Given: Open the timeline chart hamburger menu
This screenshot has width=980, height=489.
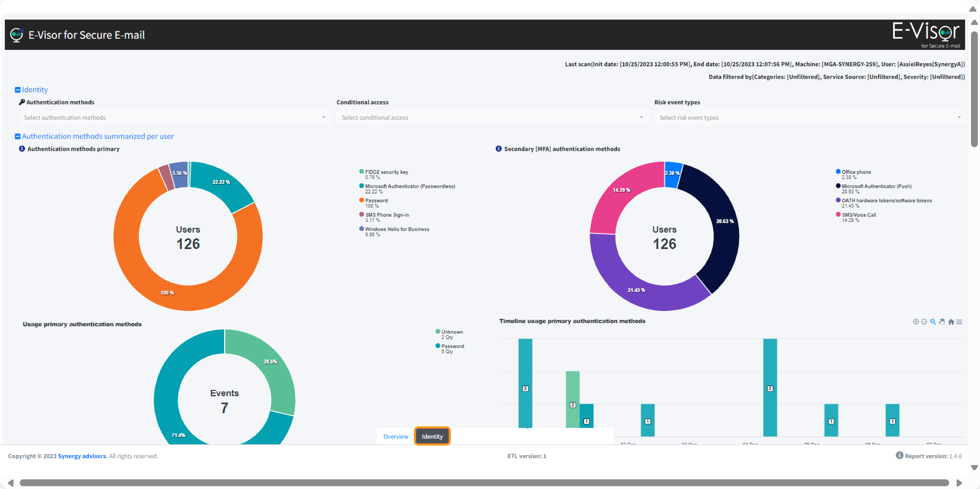Looking at the screenshot, I should pos(959,322).
